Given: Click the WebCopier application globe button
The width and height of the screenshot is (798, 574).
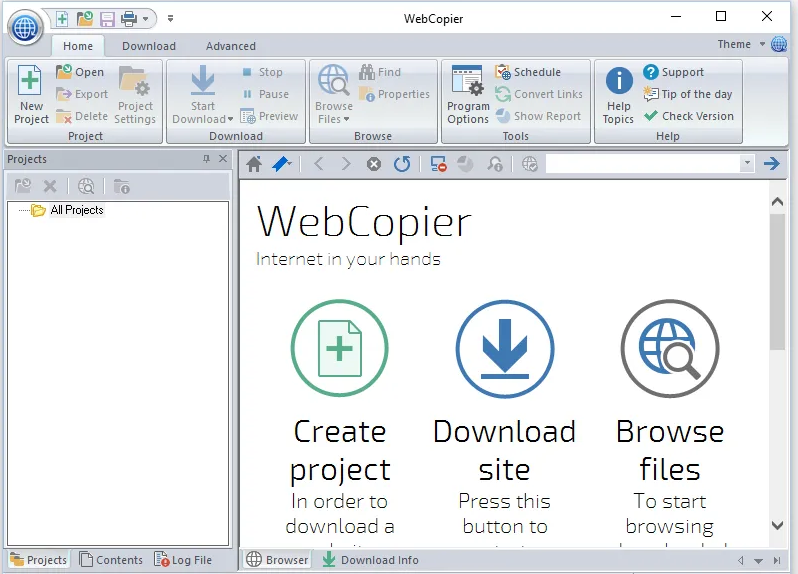Looking at the screenshot, I should pyautogui.click(x=25, y=27).
